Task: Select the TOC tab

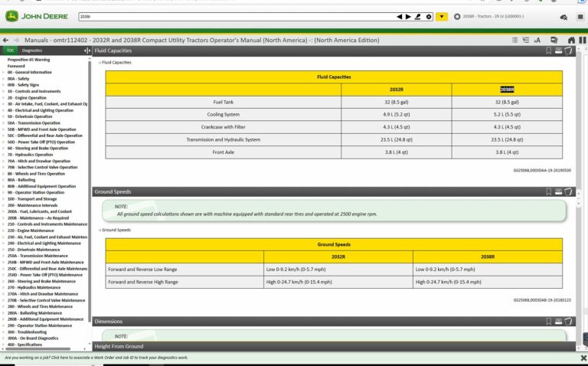Action: point(10,51)
